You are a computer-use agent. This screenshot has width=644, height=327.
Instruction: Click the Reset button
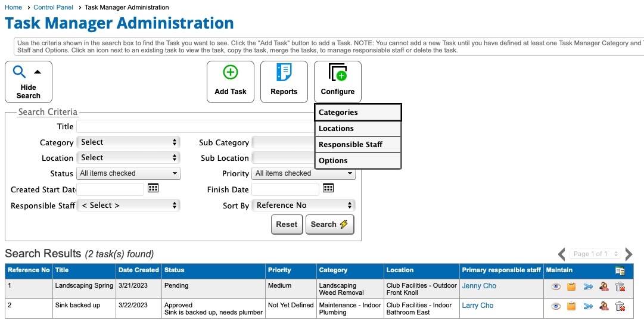tap(287, 225)
